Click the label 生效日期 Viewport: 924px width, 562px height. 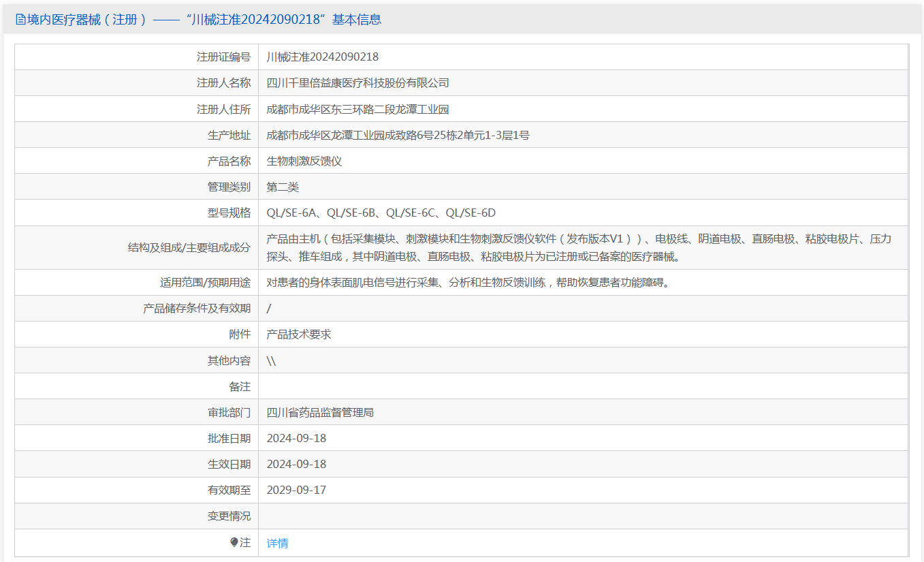pyautogui.click(x=229, y=464)
